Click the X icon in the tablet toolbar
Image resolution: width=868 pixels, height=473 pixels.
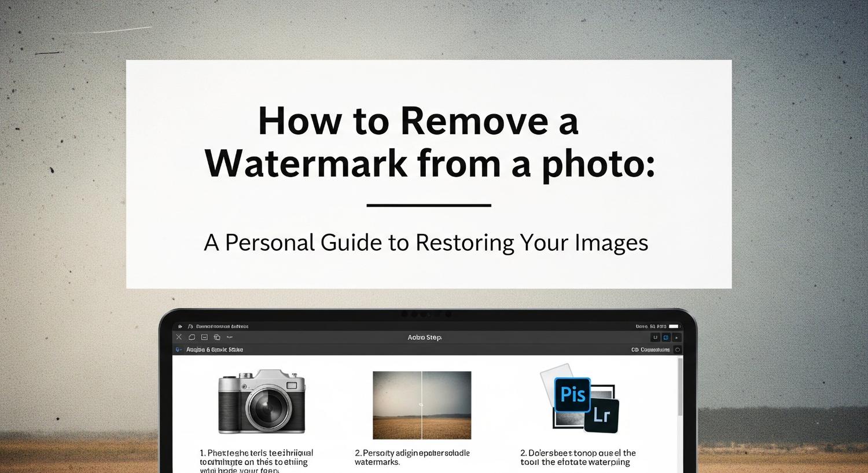click(x=179, y=337)
